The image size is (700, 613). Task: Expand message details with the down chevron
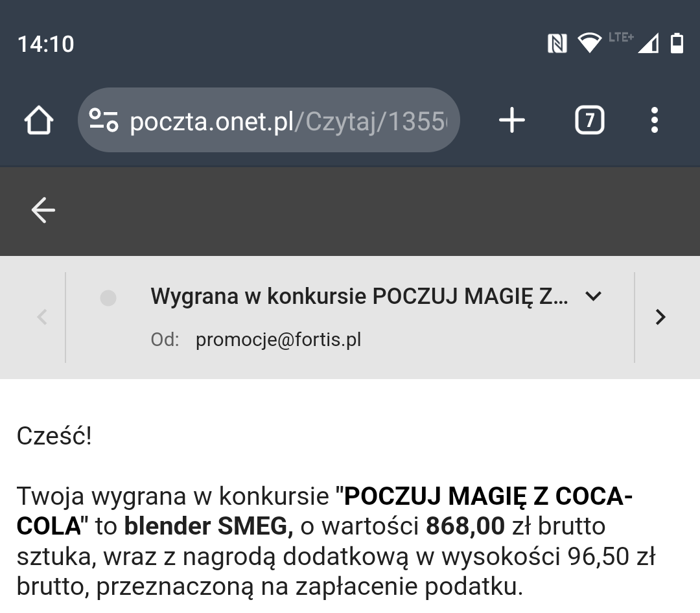point(593,297)
